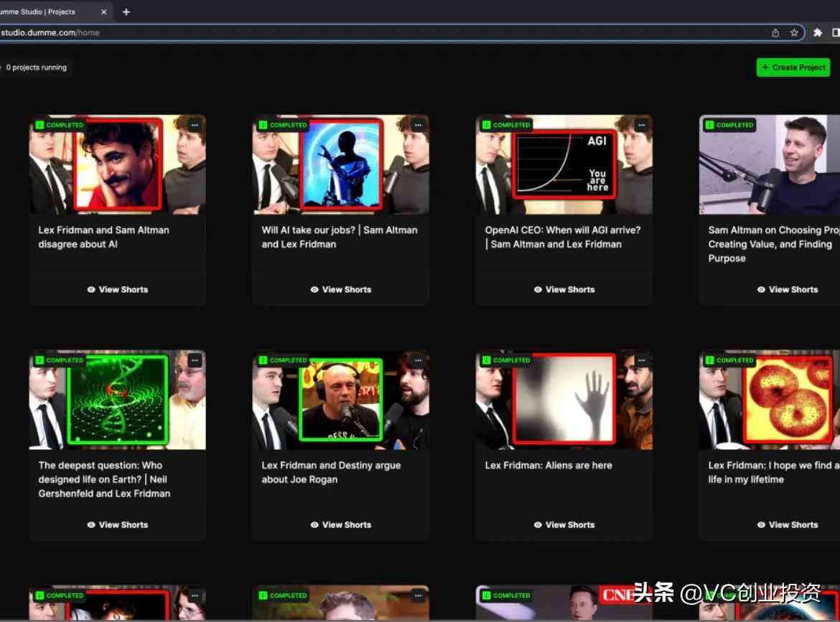
Task: Click the green Create Project button
Action: [x=793, y=67]
